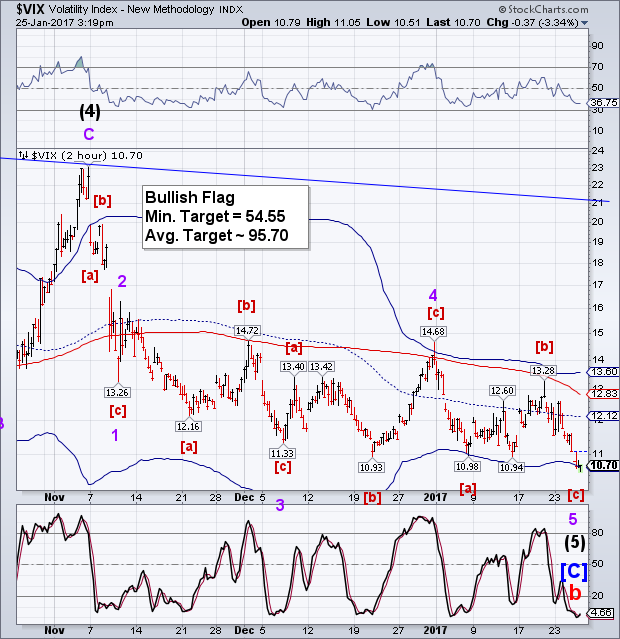Click the Low 10.51 value
Image resolution: width=620 pixels, height=639 pixels.
[393, 22]
